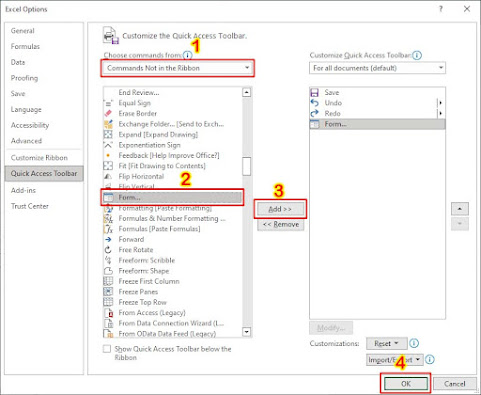The width and height of the screenshot is (481, 395).
Task: Expand the Undo submenu arrow
Action: click(441, 103)
